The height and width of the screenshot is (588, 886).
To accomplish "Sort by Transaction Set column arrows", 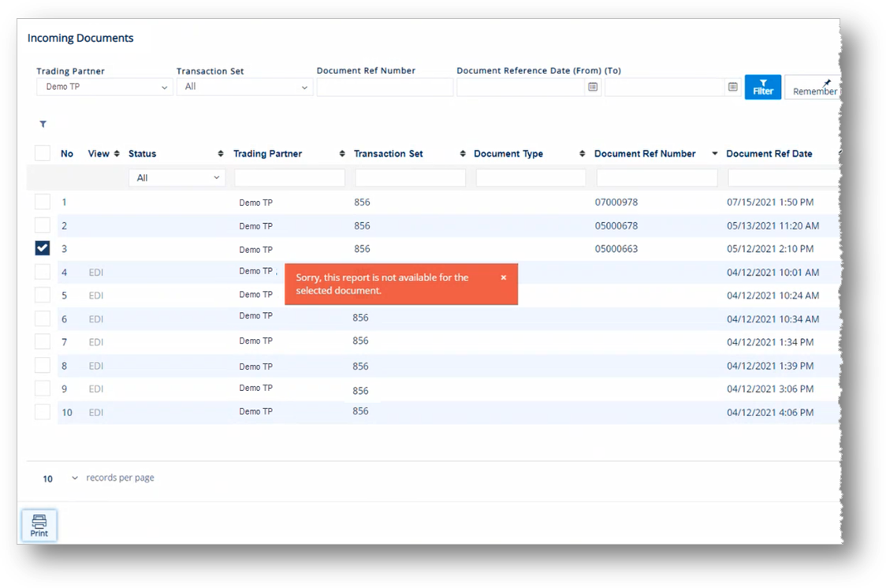I will tap(463, 154).
